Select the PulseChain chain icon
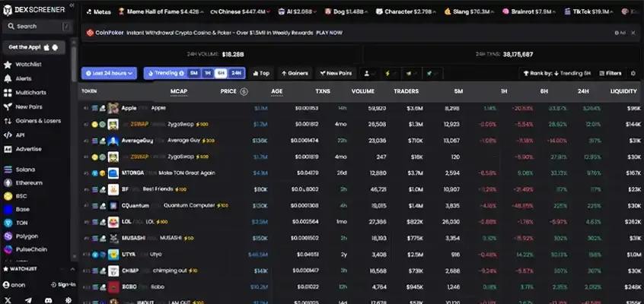644x304 pixels. 8,249
